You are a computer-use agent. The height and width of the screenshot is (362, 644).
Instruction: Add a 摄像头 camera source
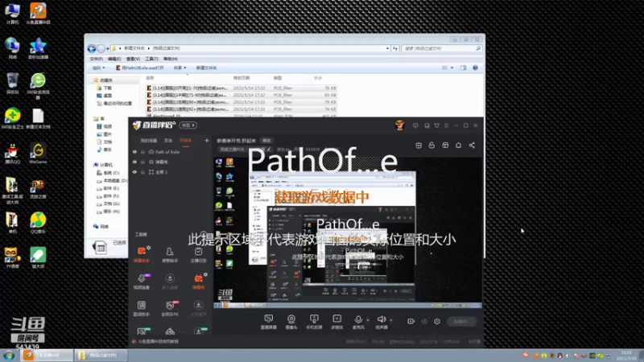(x=291, y=322)
